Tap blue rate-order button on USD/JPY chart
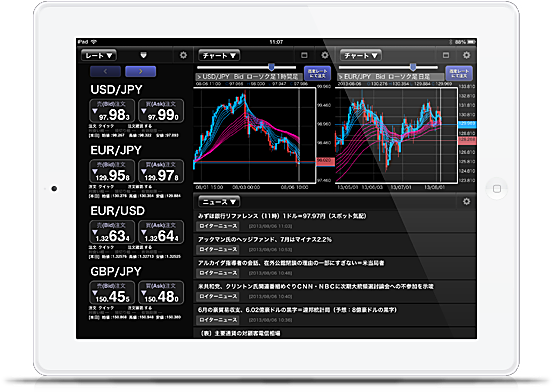 click(x=317, y=73)
